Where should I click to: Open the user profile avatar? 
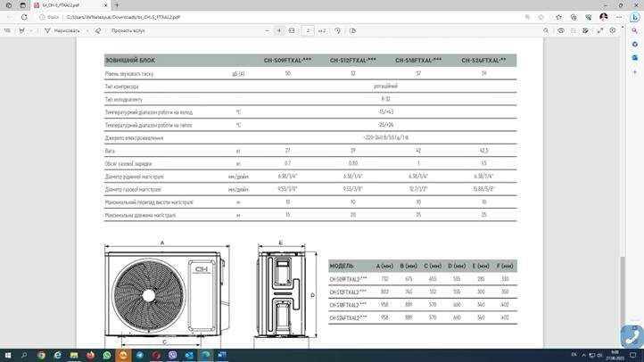click(x=603, y=17)
